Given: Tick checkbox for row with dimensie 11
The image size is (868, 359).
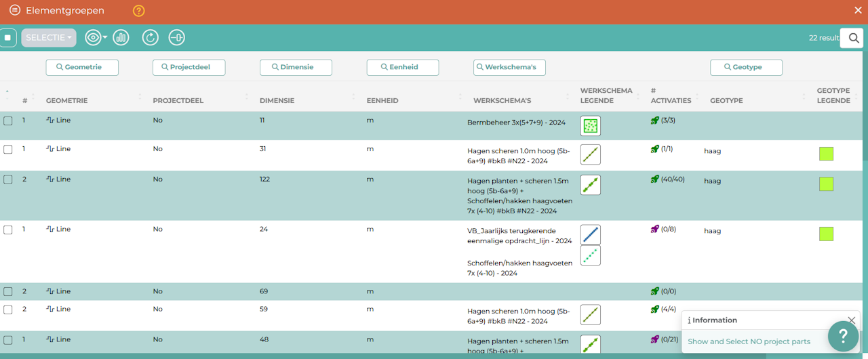Looking at the screenshot, I should [x=8, y=121].
